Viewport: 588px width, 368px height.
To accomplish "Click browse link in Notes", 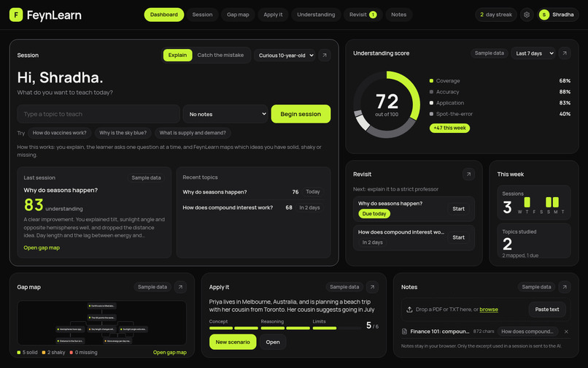I will (x=489, y=310).
